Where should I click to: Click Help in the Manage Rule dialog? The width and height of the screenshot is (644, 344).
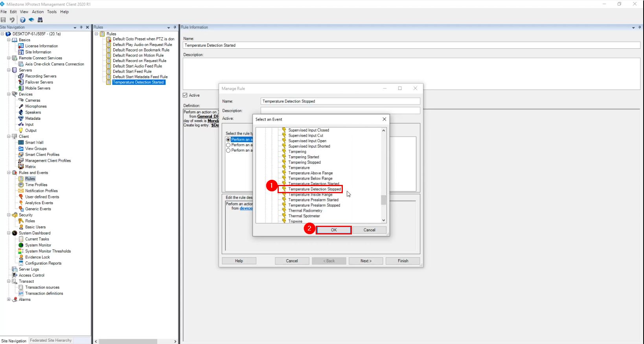239,261
